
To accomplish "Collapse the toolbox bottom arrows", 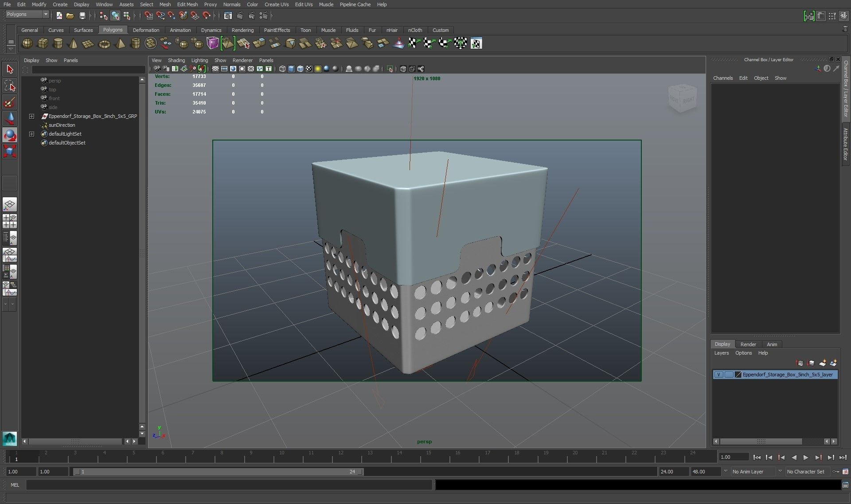I will 9,304.
